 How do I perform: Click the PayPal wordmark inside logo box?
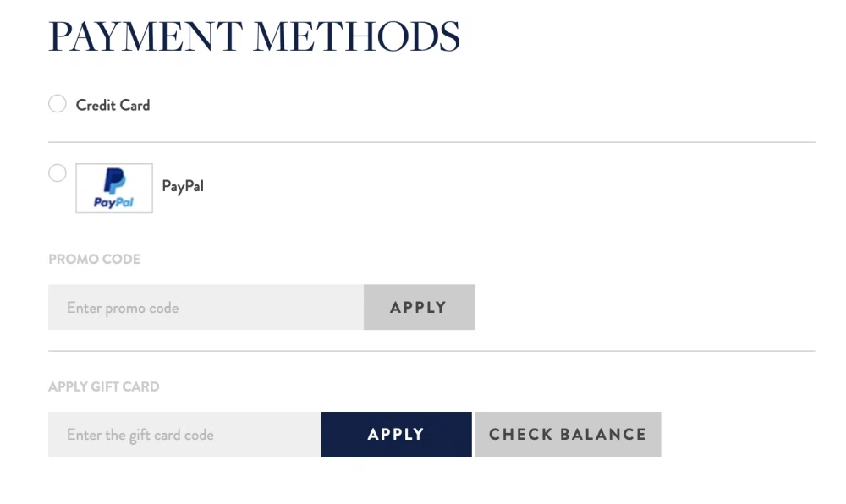point(114,203)
